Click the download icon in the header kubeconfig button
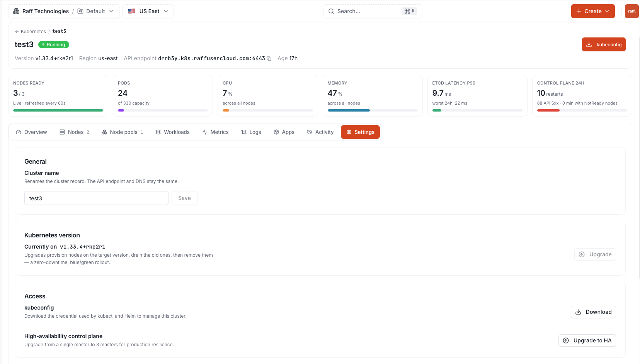640x364 pixels. click(589, 44)
